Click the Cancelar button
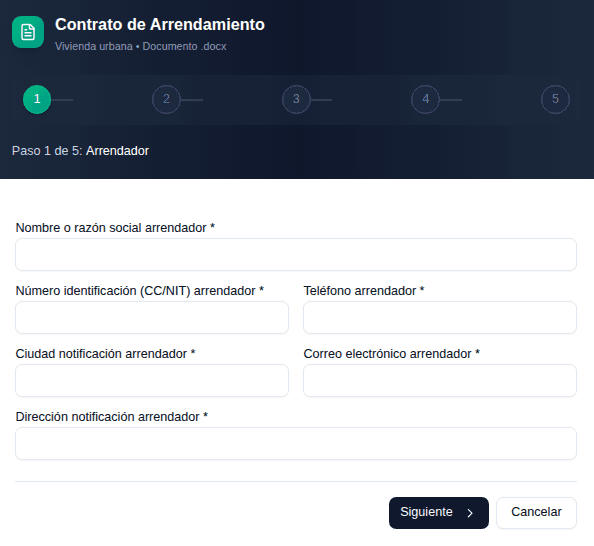This screenshot has width=594, height=546. tap(536, 513)
